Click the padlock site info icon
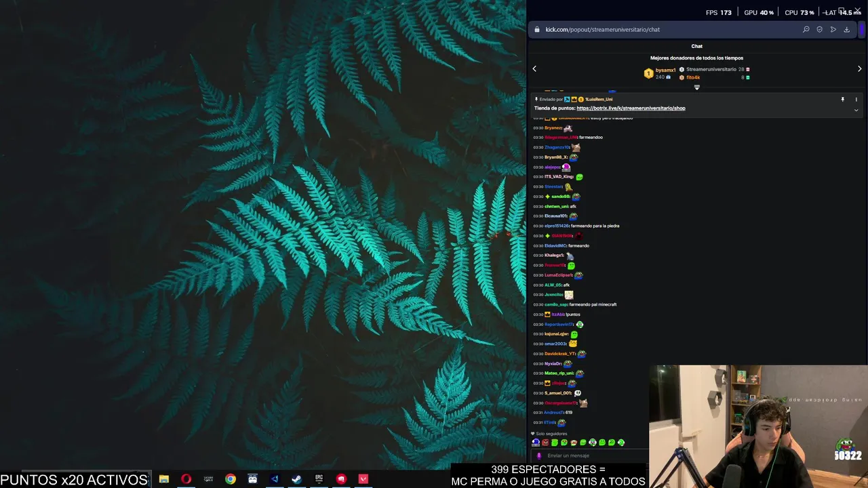 click(x=537, y=29)
